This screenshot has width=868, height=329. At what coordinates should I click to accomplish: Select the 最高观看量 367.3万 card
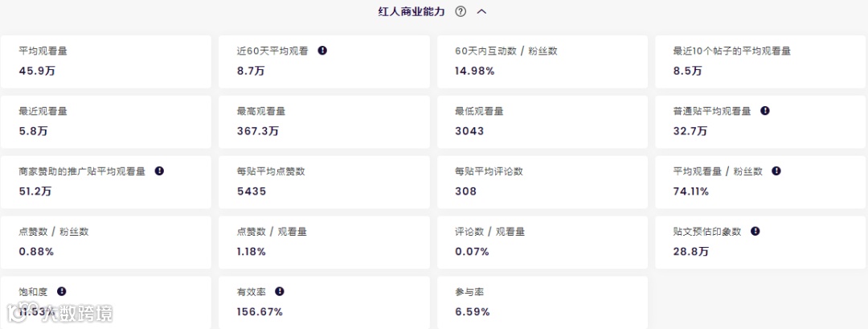[x=324, y=121]
